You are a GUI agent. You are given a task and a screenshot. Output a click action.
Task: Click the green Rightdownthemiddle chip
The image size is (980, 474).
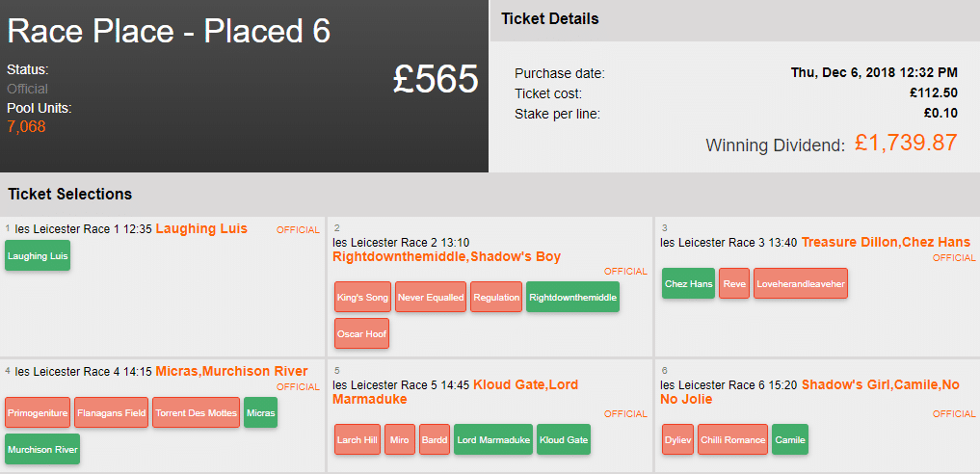572,298
